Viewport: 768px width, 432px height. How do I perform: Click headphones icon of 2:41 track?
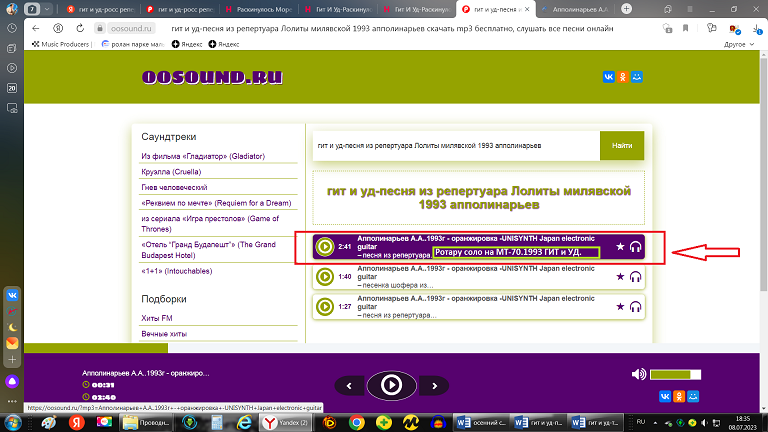click(x=635, y=246)
